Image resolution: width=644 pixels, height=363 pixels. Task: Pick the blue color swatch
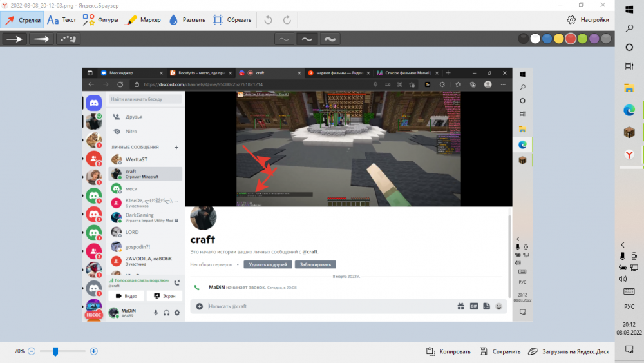point(547,39)
